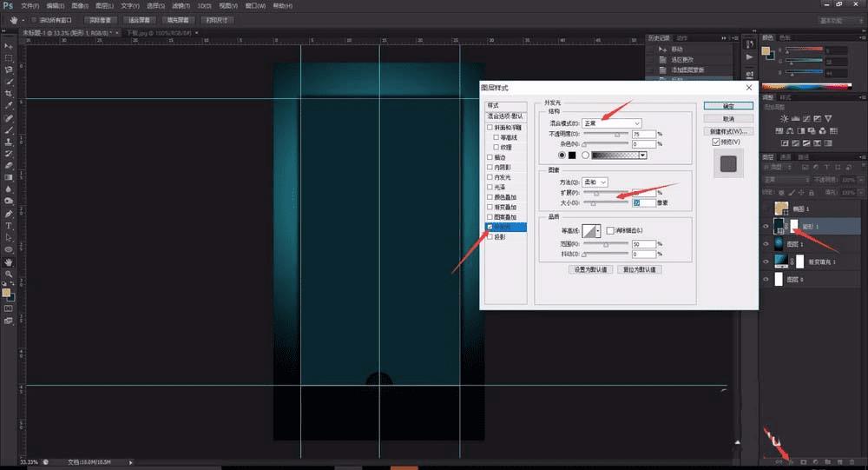Click the 取消 (Cancel) button
Screen dimensions: 868x470
[727, 118]
